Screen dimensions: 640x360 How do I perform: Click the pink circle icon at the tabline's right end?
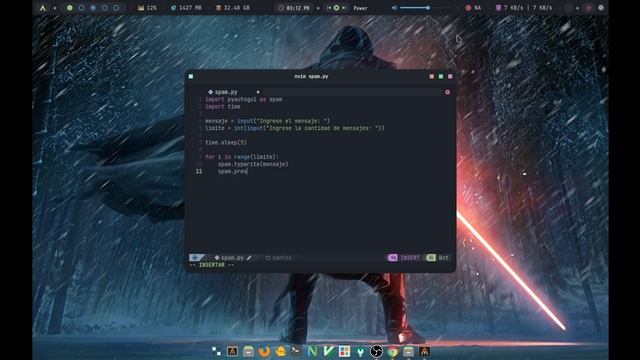click(x=447, y=92)
